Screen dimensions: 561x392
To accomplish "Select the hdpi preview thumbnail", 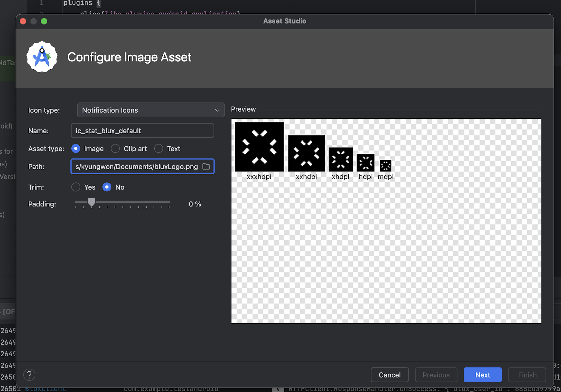I will tap(366, 163).
